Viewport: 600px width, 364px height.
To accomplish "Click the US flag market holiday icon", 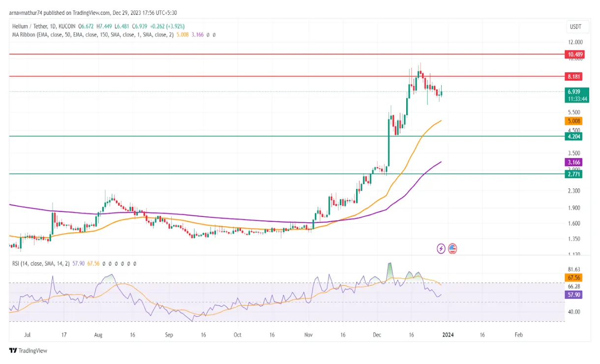I will pyautogui.click(x=452, y=248).
